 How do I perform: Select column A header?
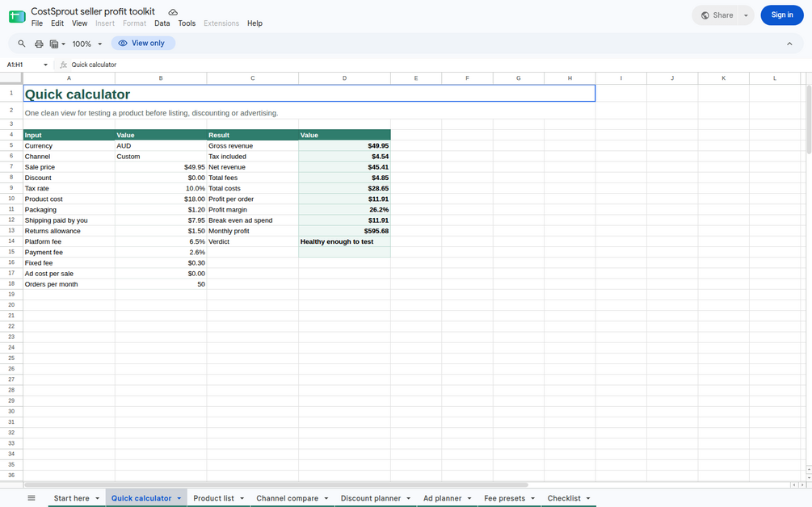point(69,78)
